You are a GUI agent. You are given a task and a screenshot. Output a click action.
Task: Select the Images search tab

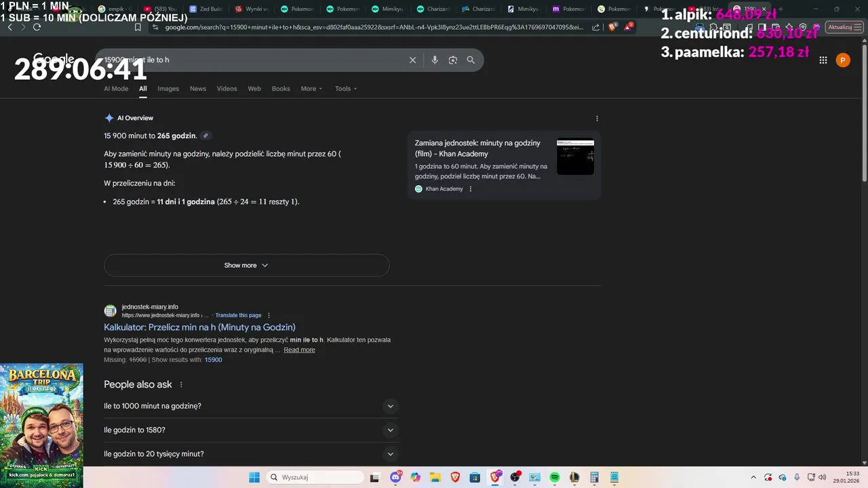[x=168, y=89]
